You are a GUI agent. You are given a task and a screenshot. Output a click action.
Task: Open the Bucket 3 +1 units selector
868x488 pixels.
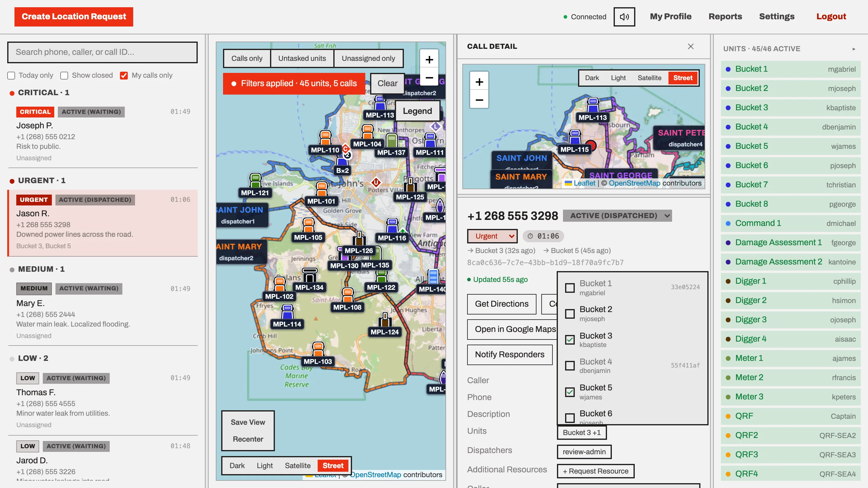pos(582,433)
